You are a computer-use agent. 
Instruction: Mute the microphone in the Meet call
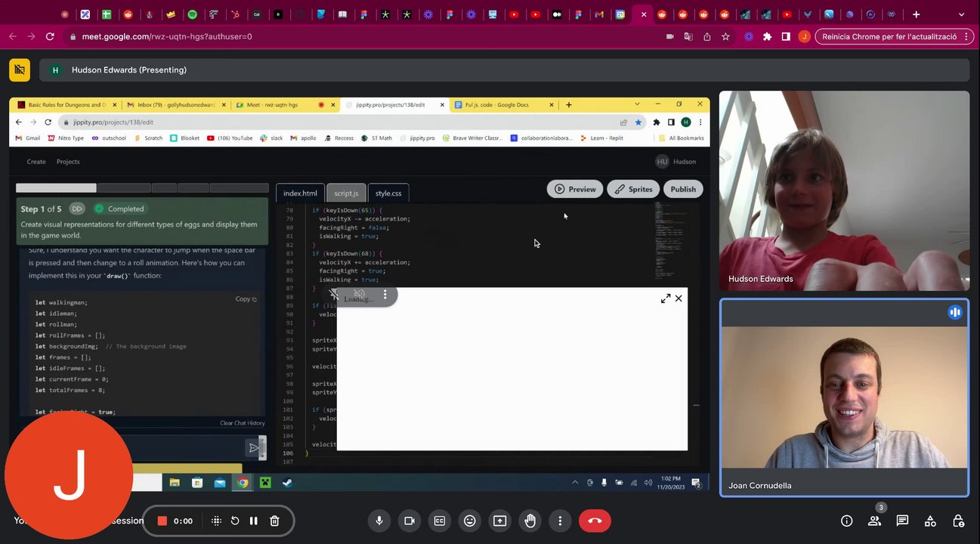tap(379, 521)
